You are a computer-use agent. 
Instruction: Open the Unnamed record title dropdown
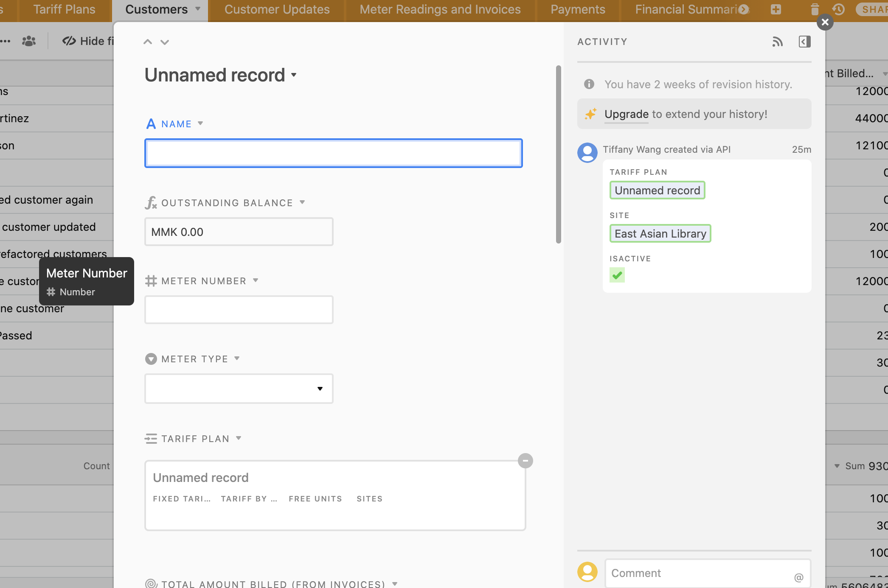294,76
